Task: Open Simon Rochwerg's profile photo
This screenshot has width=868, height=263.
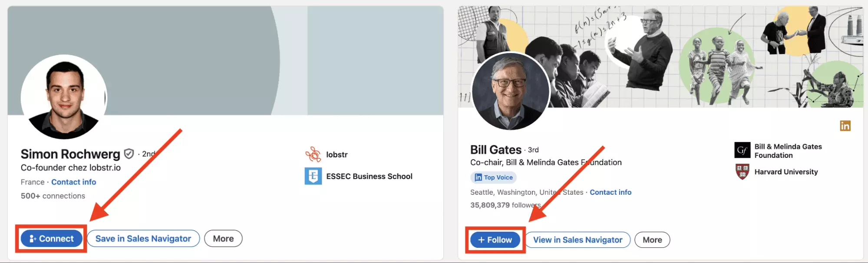Action: pyautogui.click(x=64, y=97)
